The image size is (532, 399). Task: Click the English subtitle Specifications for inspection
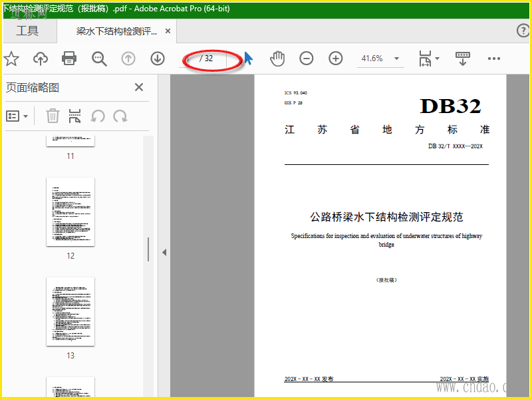[386, 240]
